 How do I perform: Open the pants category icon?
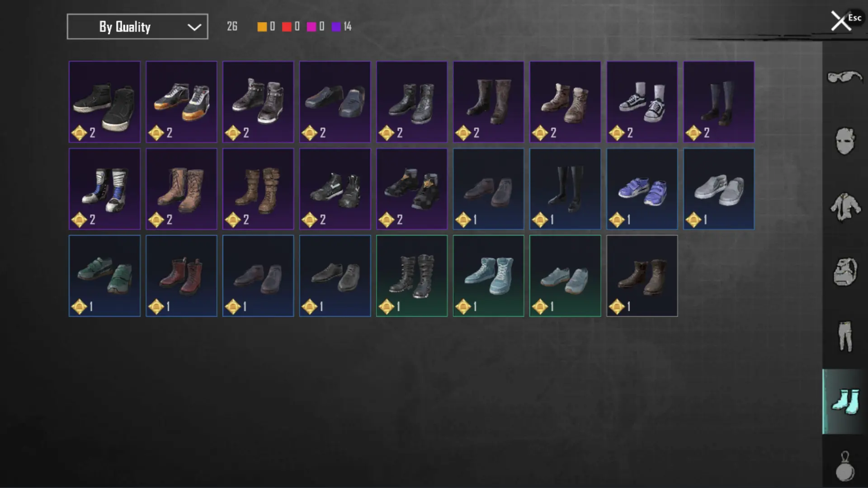844,336
